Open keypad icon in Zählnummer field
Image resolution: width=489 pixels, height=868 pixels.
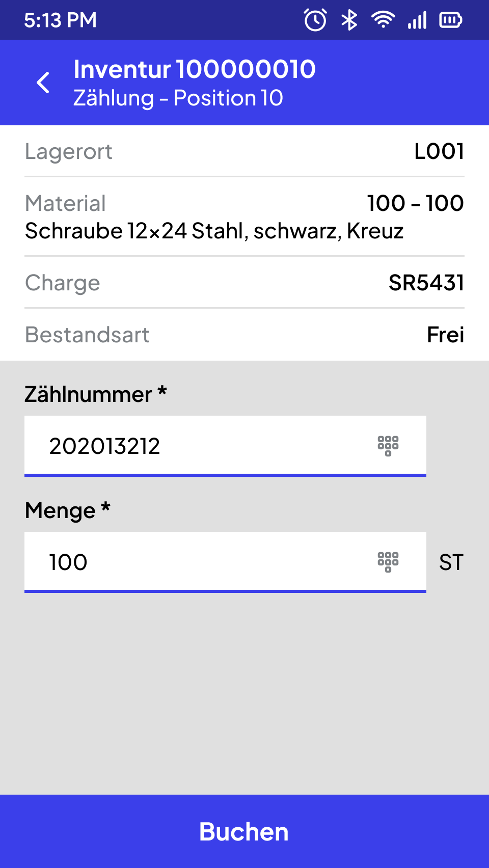coord(388,446)
